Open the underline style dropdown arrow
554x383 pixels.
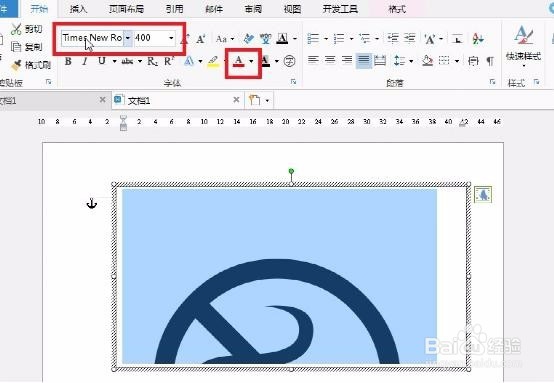click(x=114, y=61)
